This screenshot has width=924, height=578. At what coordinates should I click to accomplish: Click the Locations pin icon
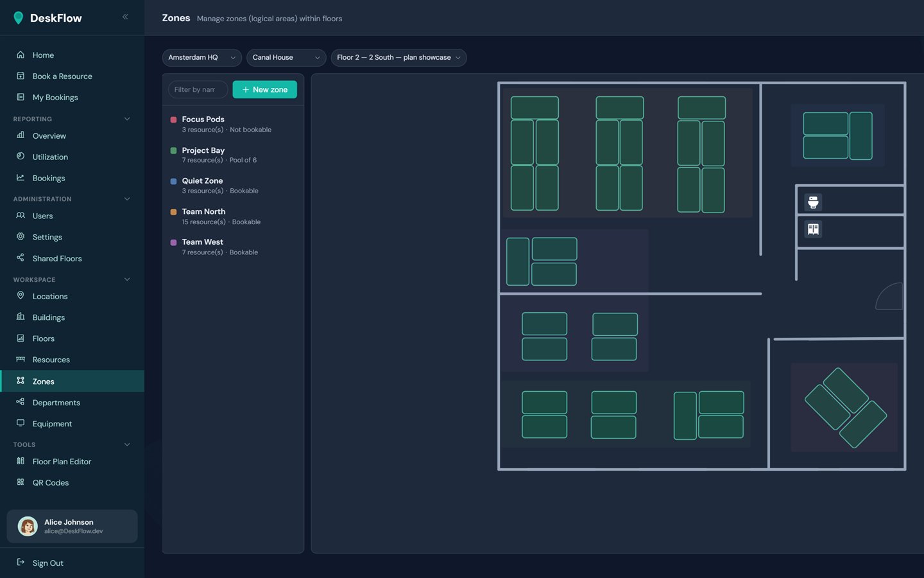[x=21, y=296]
